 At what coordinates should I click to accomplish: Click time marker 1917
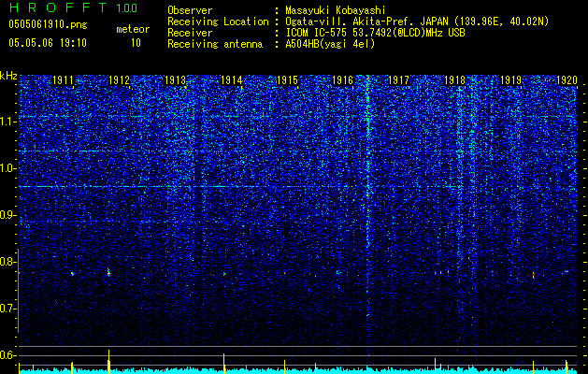(x=398, y=80)
